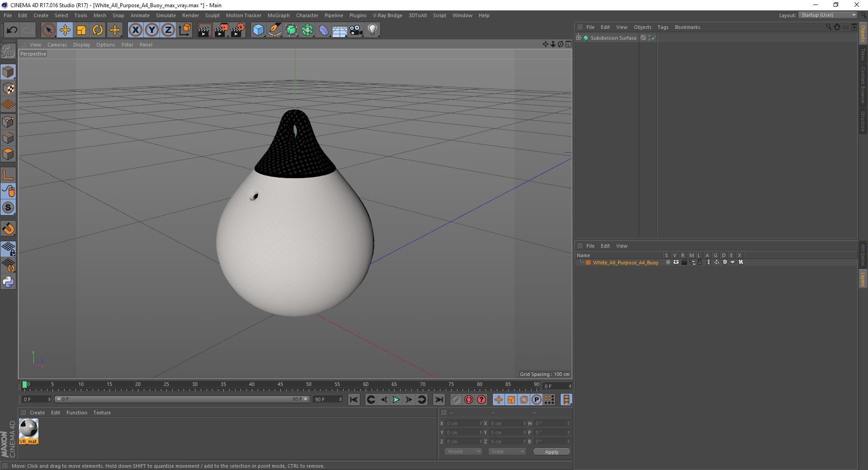Toggle Z axis lock
The image size is (868, 470).
tap(168, 30)
